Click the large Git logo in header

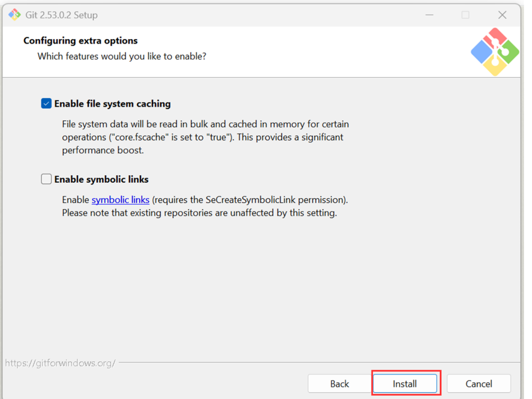click(x=495, y=52)
